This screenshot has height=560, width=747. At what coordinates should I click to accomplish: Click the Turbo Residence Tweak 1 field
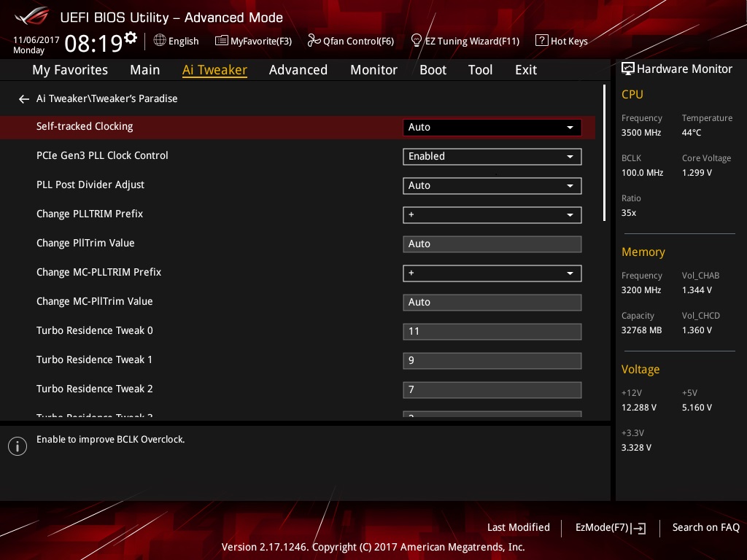(492, 361)
